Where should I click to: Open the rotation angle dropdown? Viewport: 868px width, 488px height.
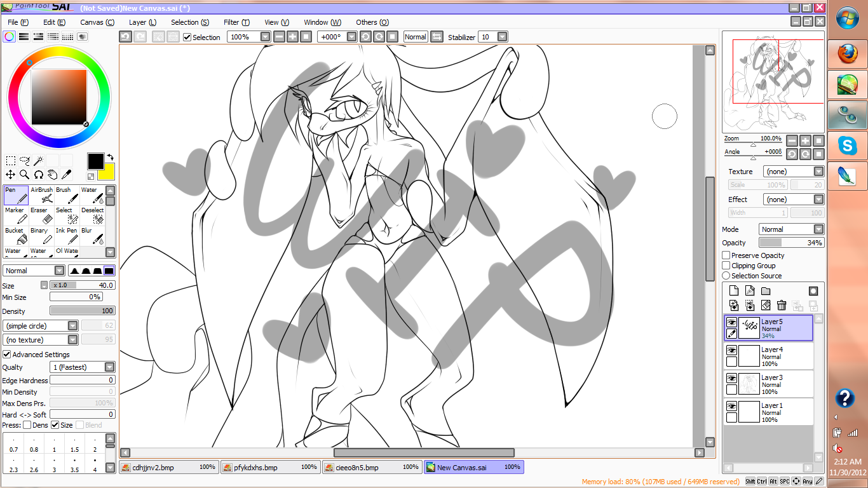coord(351,37)
